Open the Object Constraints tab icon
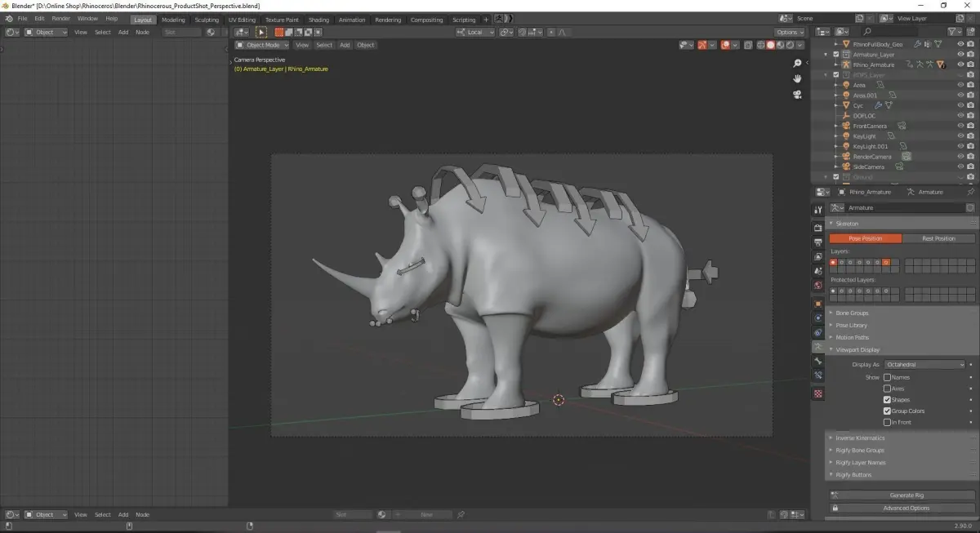980x533 pixels. click(818, 332)
